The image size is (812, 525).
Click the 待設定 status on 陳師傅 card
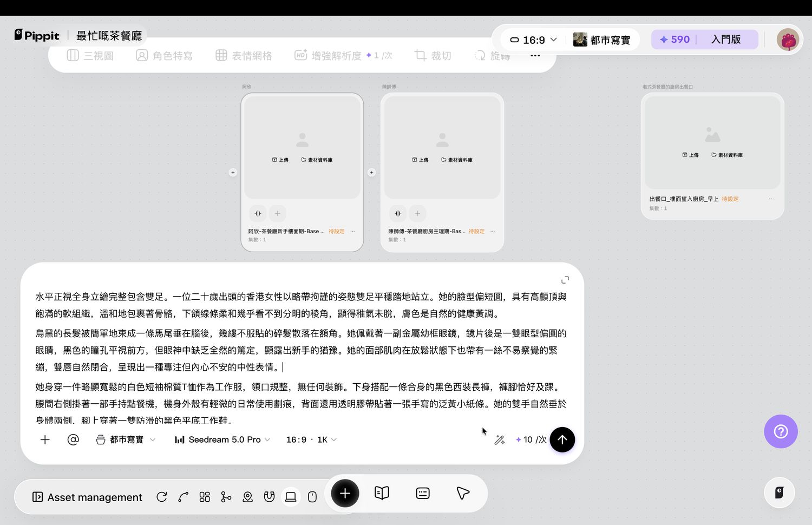(477, 231)
